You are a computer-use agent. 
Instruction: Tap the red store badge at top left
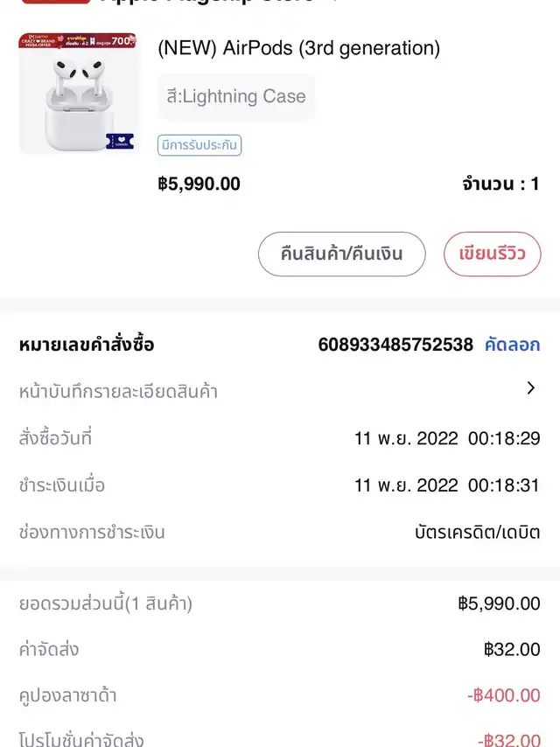click(54, 2)
